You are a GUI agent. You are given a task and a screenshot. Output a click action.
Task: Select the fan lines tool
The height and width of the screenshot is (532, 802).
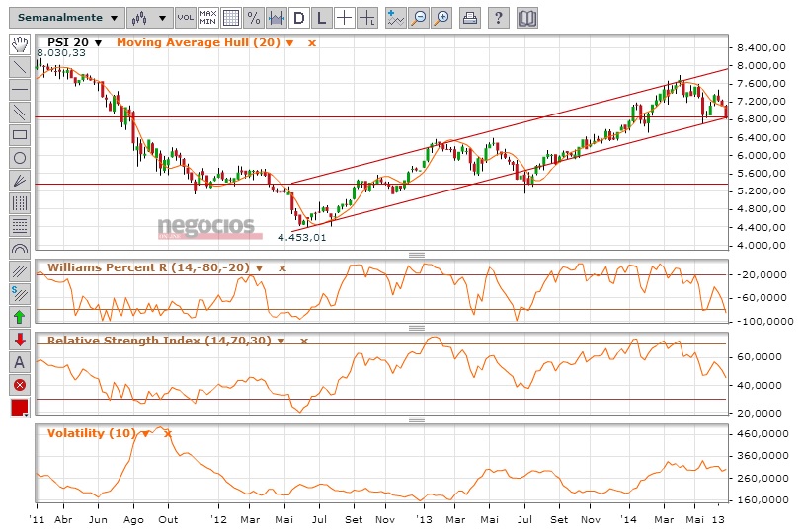click(20, 181)
